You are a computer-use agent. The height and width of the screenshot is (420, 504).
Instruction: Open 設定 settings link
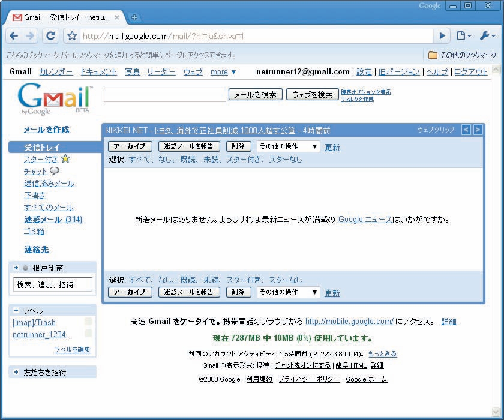click(x=364, y=72)
